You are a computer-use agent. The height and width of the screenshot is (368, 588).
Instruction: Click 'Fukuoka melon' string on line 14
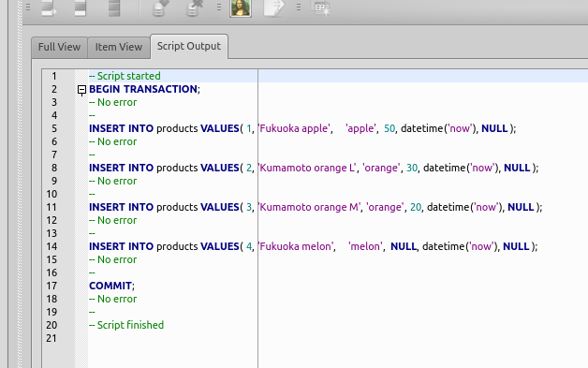coord(296,246)
